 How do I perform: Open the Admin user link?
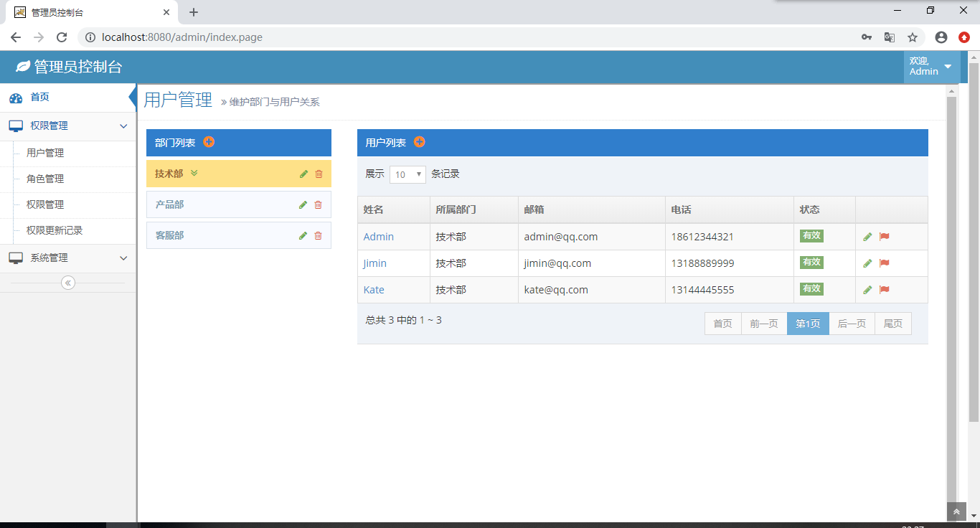click(378, 237)
